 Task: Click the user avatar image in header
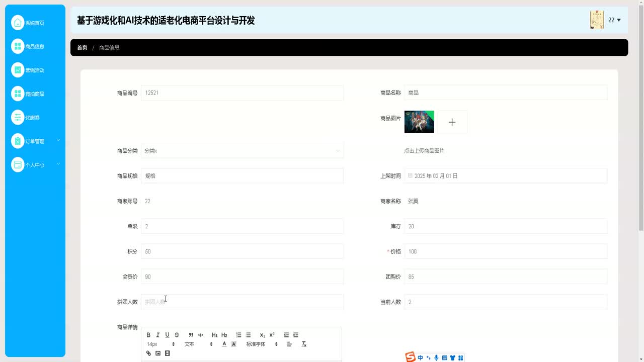[597, 20]
